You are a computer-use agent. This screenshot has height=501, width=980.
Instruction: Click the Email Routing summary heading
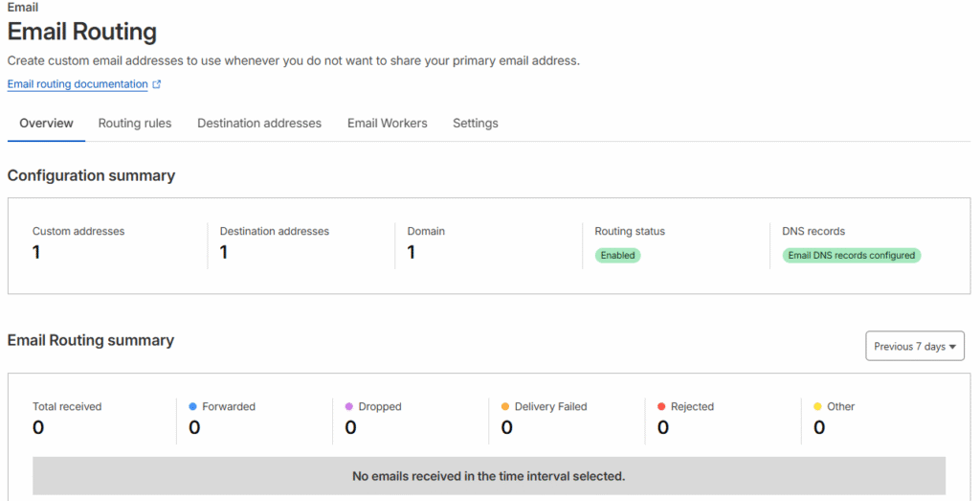pos(91,340)
